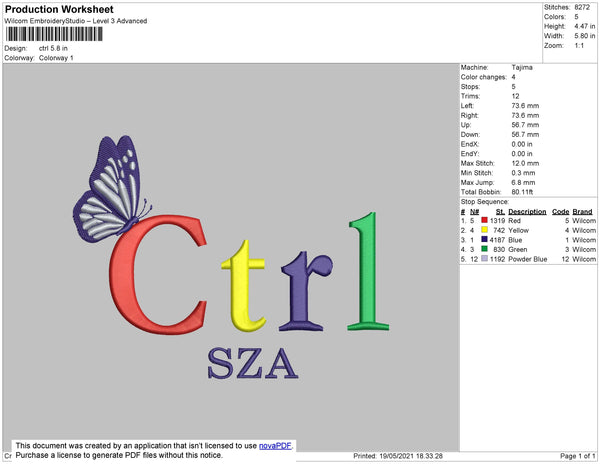This screenshot has width=600, height=464.
Task: Click the 'N#' column header
Action: tap(474, 212)
